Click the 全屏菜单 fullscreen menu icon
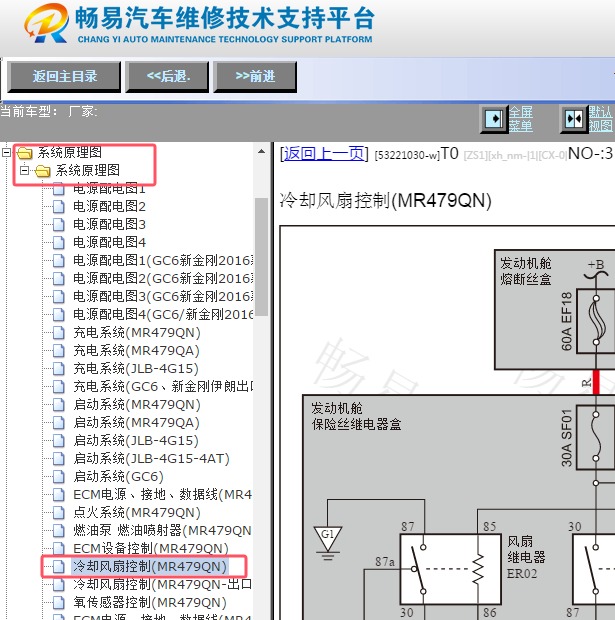 [x=494, y=119]
